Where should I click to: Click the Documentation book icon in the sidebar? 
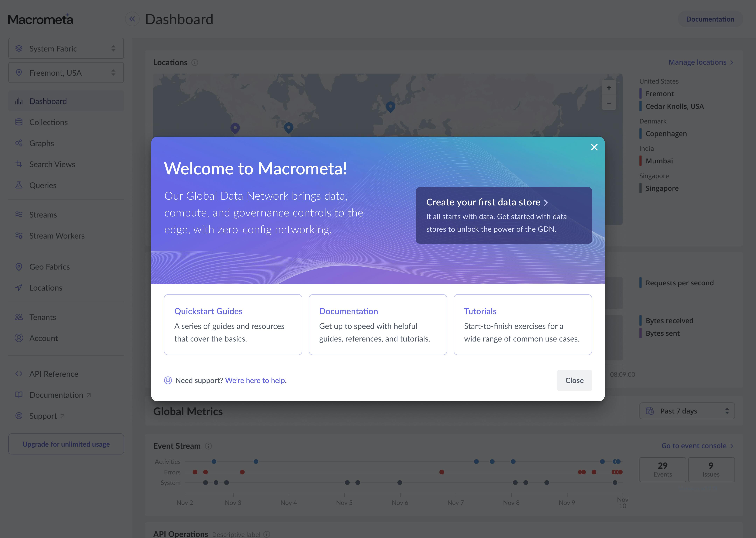[x=19, y=395]
